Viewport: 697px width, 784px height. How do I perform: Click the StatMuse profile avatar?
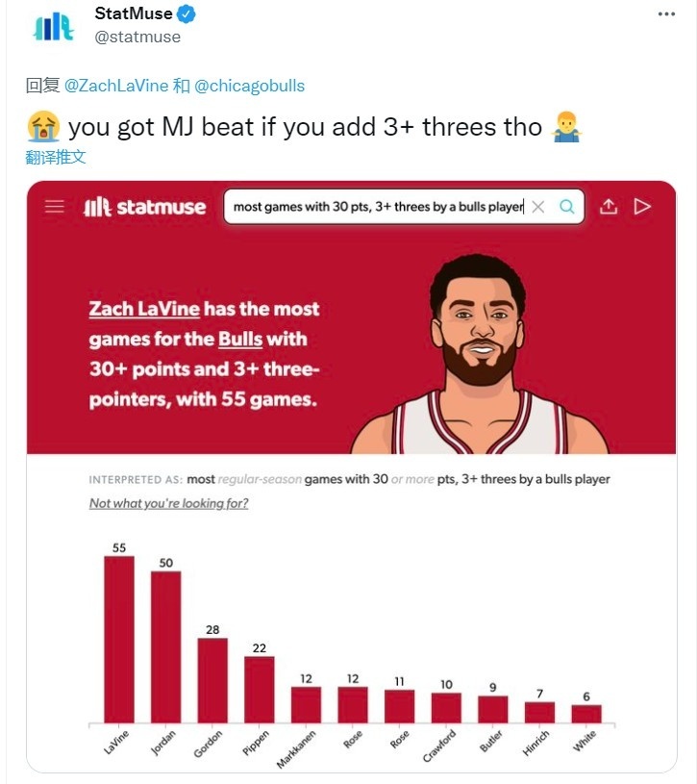point(54,27)
